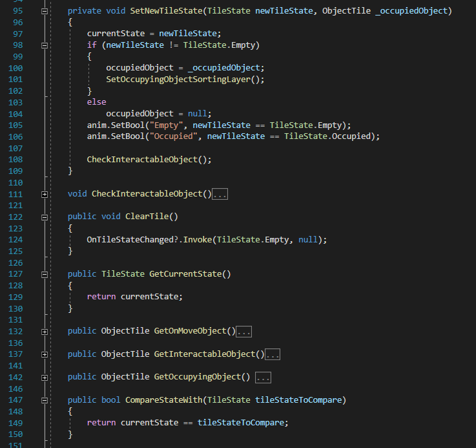Expand the GetOccupyingObject method fold marker
476x448 pixels.
(x=45, y=377)
